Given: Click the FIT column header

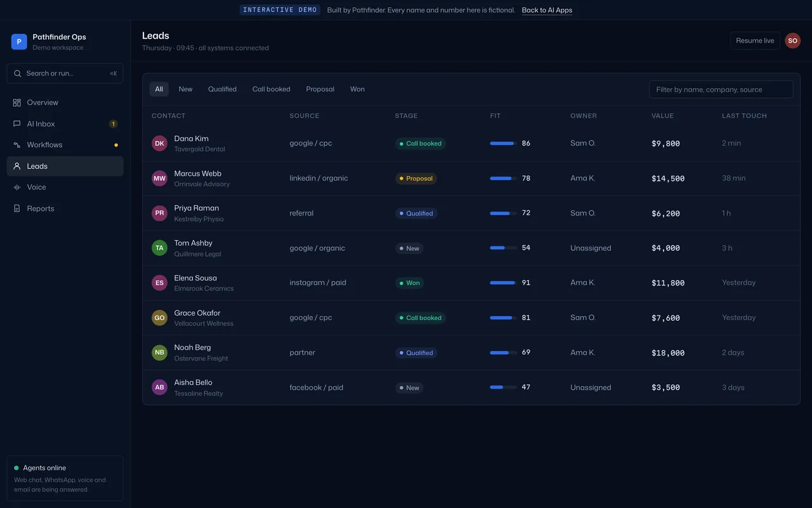Looking at the screenshot, I should (x=495, y=116).
